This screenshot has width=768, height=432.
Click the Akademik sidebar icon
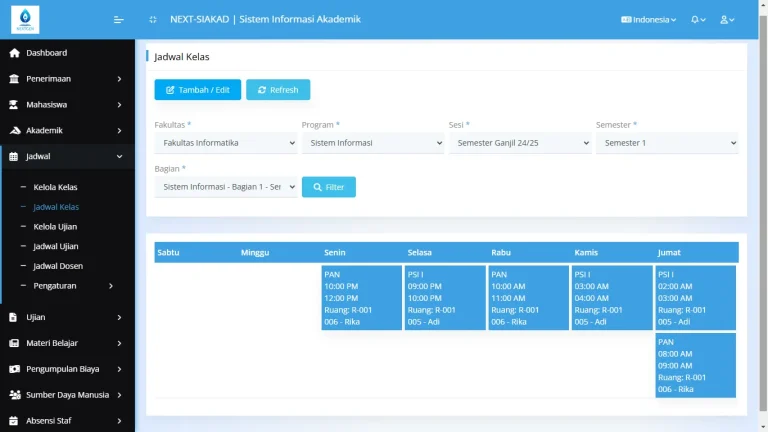(x=14, y=130)
